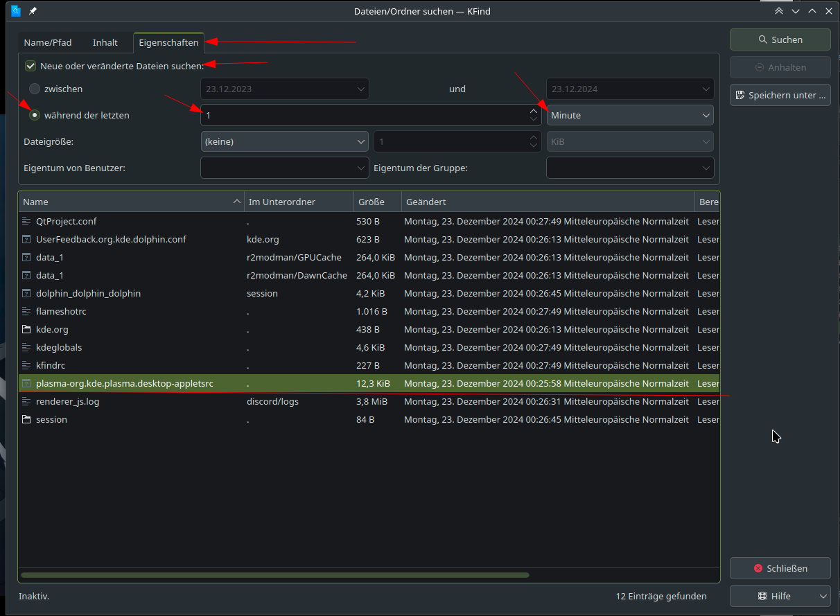The image size is (840, 616).
Task: Click folder icon of kde.org
Action: [26, 329]
